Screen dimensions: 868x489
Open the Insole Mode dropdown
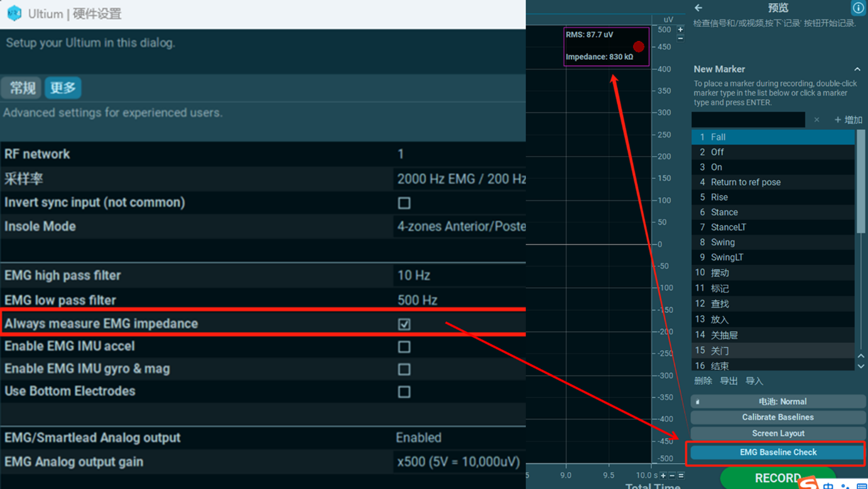[459, 227]
